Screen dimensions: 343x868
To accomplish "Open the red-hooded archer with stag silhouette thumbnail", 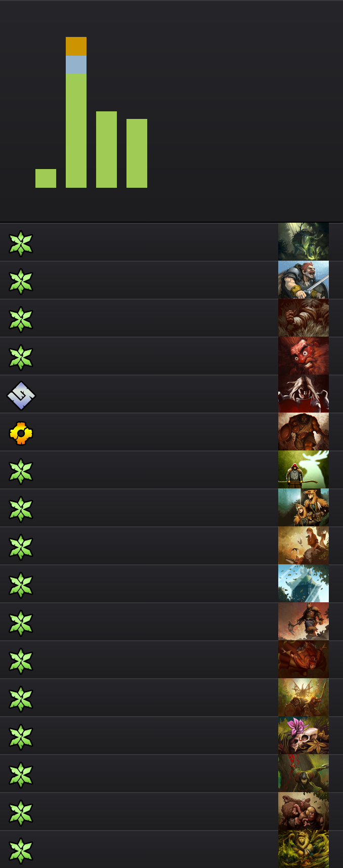I will pos(304,470).
